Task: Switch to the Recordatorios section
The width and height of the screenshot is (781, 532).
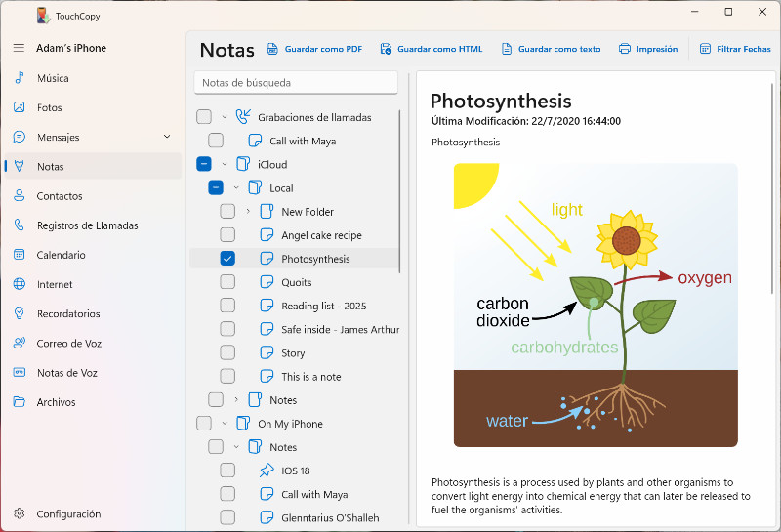Action: [93, 313]
